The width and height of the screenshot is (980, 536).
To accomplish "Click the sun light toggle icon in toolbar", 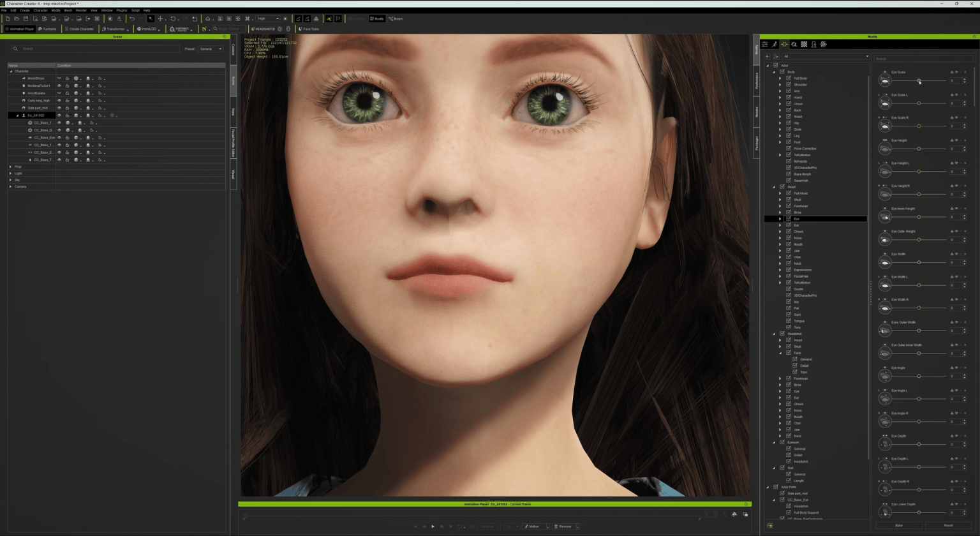I will 285,19.
